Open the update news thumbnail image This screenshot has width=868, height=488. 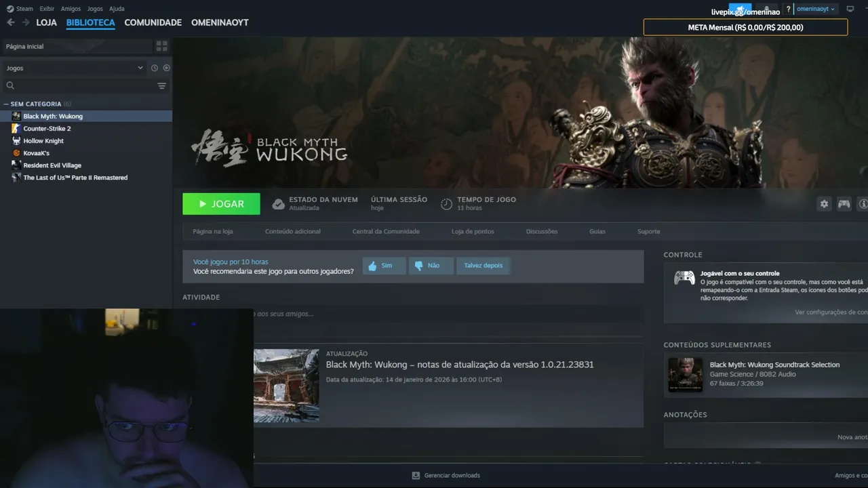(x=286, y=386)
